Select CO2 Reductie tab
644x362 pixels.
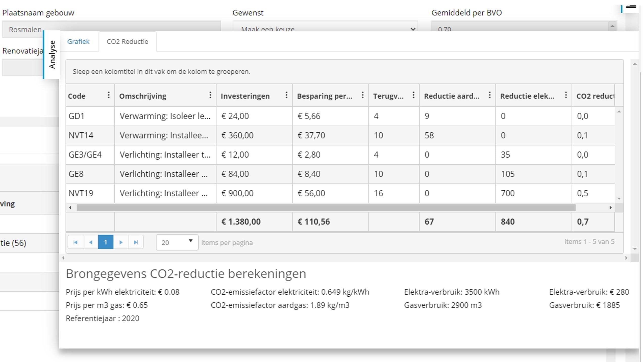pos(127,42)
